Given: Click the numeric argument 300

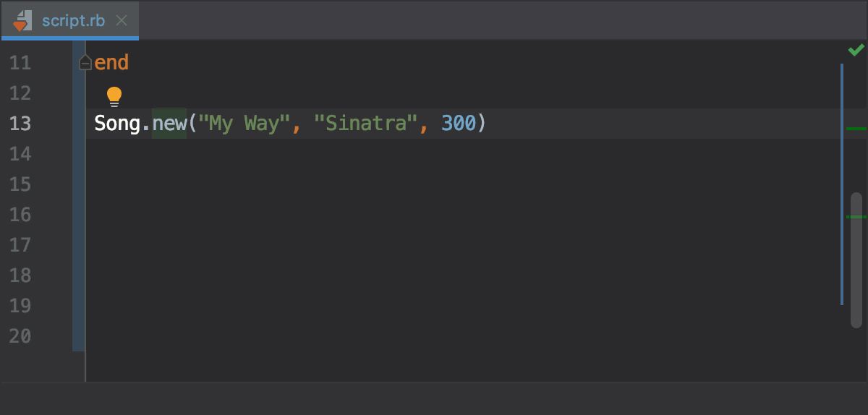Looking at the screenshot, I should tap(459, 124).
